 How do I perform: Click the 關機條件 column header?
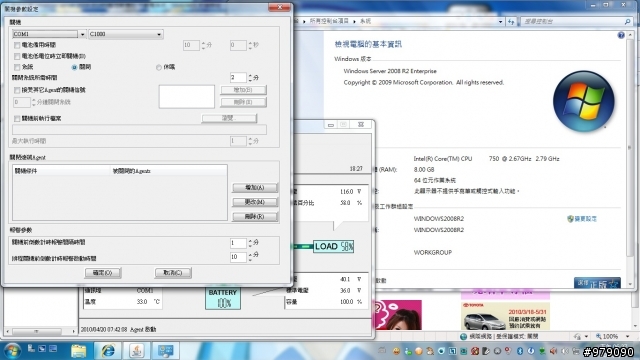(x=61, y=171)
